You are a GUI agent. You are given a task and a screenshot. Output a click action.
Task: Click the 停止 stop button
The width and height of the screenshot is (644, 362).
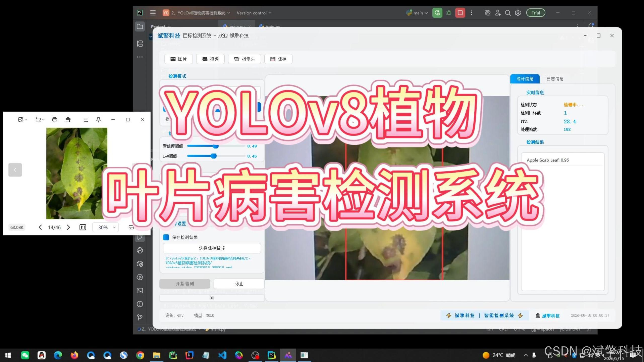[x=239, y=284]
